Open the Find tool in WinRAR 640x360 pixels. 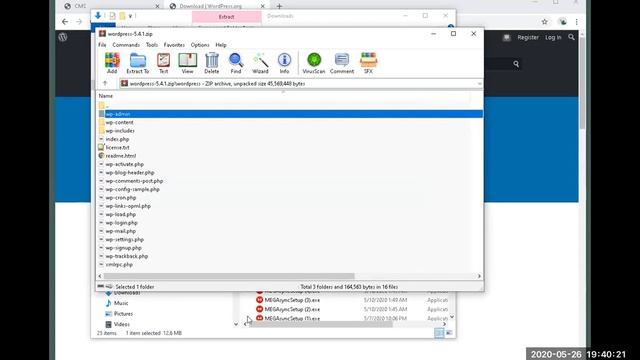tap(236, 63)
